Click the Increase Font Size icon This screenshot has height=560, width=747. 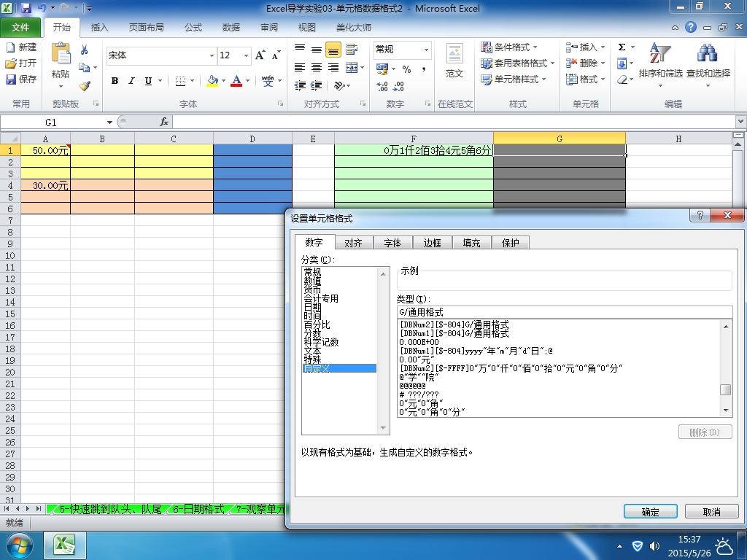[260, 55]
